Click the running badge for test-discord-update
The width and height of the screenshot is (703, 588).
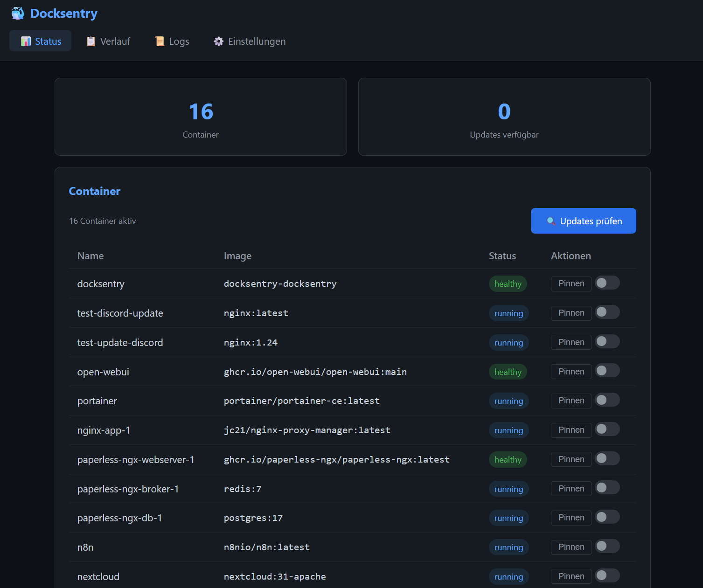click(x=509, y=313)
